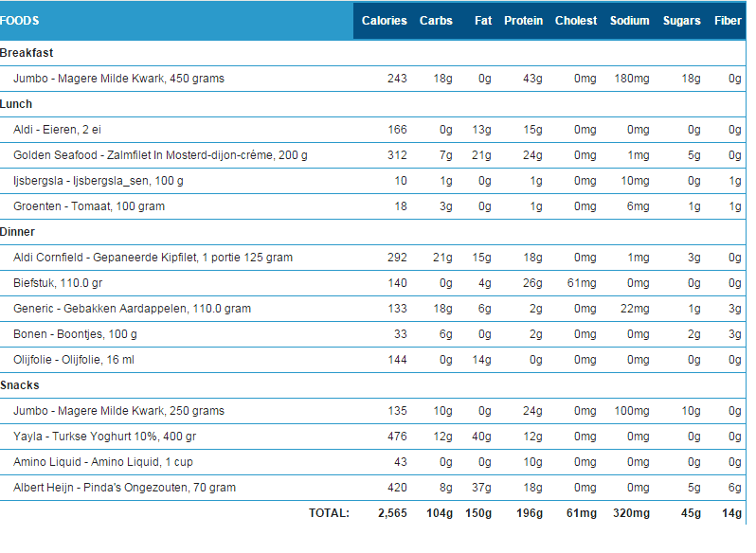Screen dimensions: 756x553
Task: Select the Lunch section heading
Action: coord(17,104)
